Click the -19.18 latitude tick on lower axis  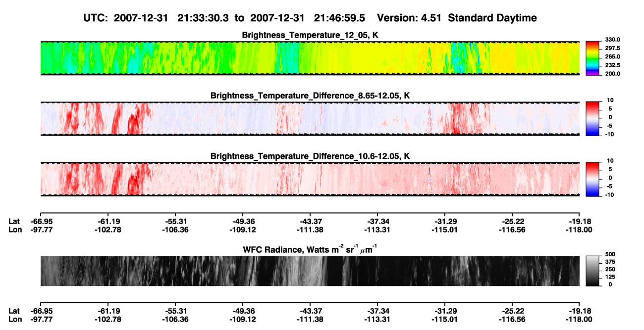point(580,311)
